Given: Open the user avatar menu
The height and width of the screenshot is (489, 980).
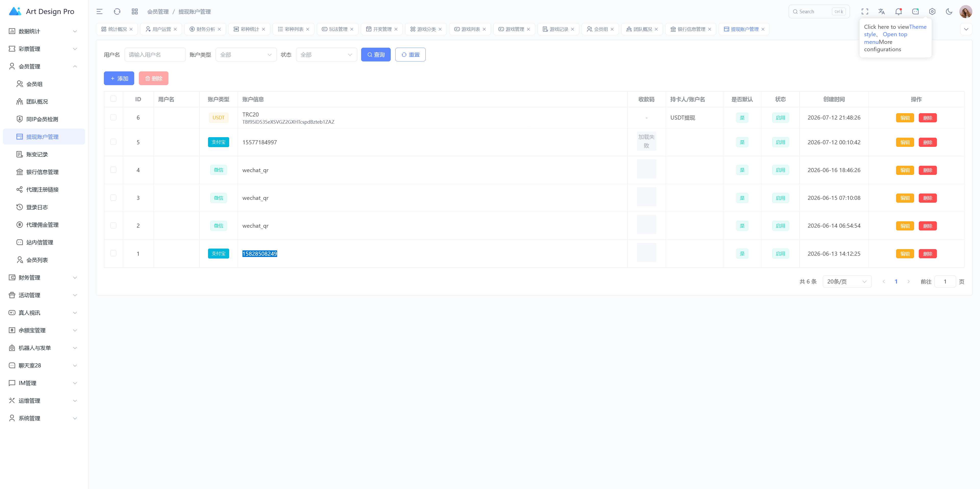Looking at the screenshot, I should tap(965, 11).
